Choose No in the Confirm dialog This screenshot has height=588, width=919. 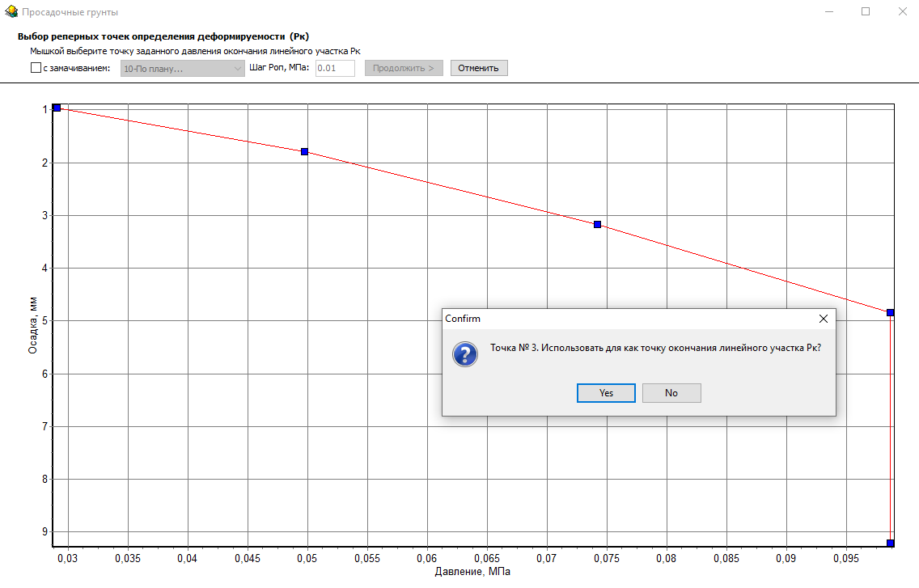671,393
